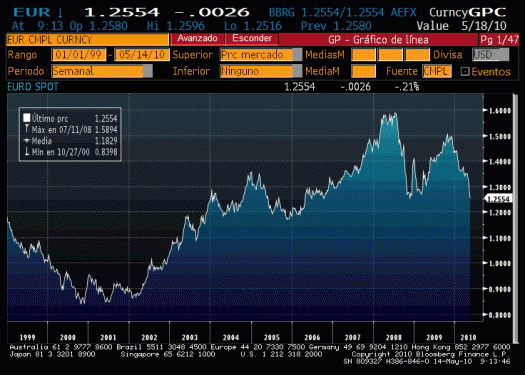Click the 1.5894 maximum value in legend
This screenshot has width=525, height=375.
tap(106, 130)
